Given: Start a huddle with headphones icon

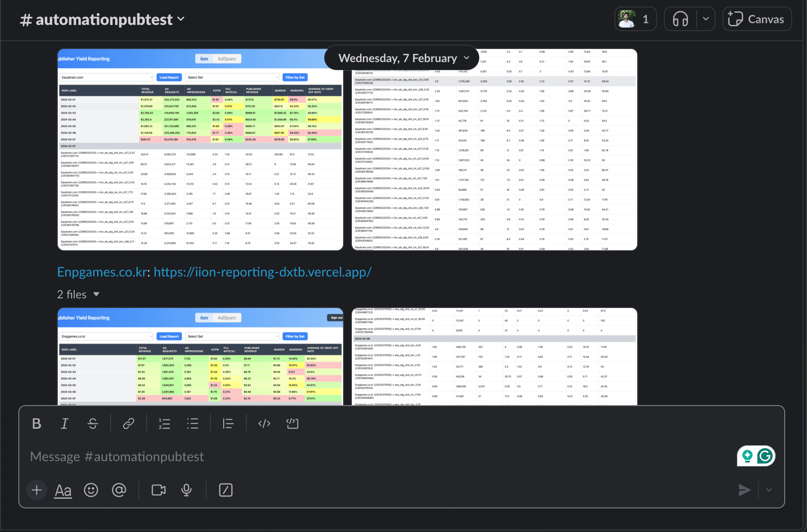Looking at the screenshot, I should coord(681,19).
